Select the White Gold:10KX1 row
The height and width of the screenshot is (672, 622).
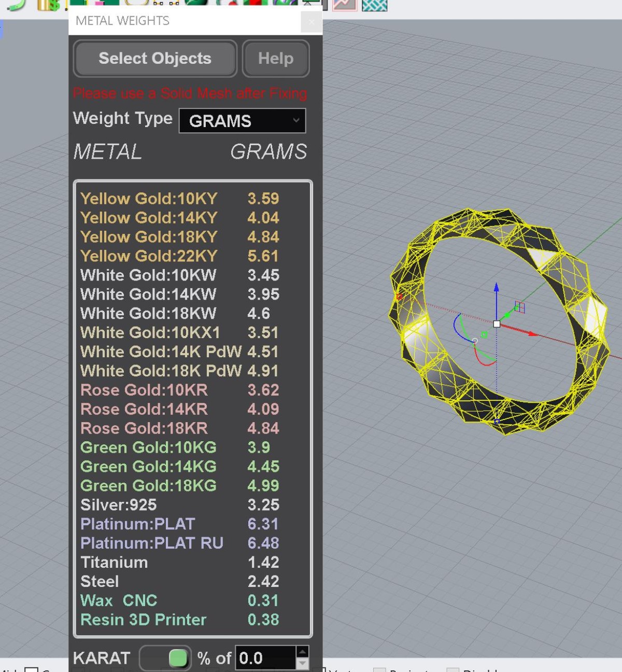[x=180, y=332]
